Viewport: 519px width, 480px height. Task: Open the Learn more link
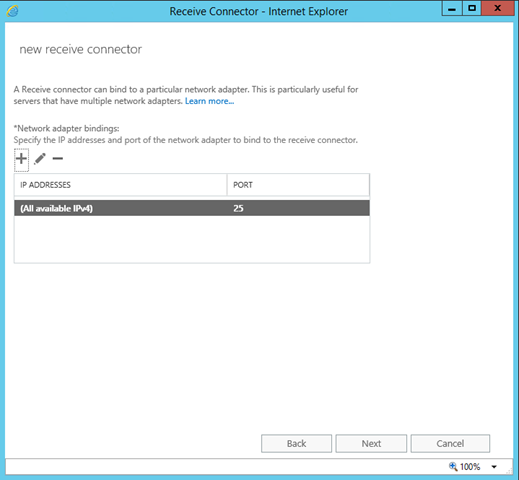(x=209, y=101)
